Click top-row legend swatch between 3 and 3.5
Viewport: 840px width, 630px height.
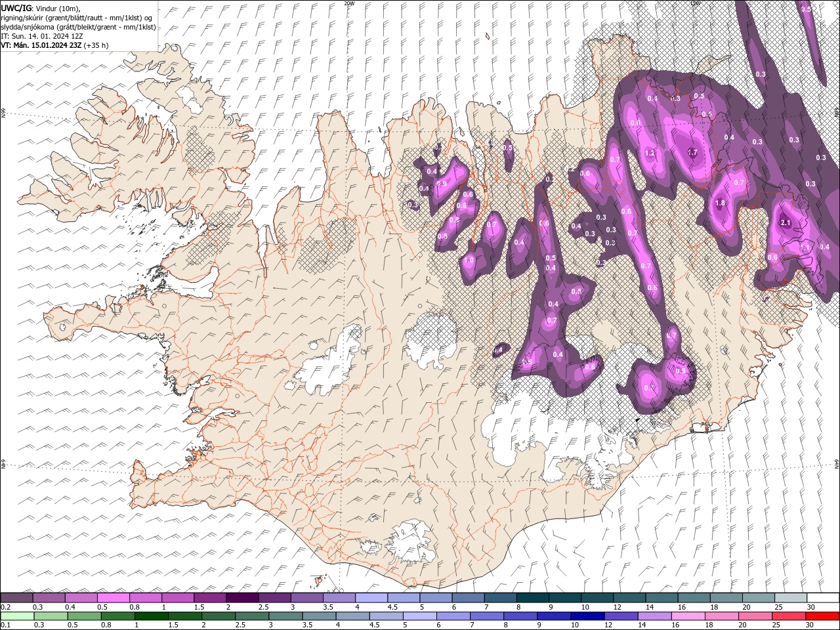point(306,598)
